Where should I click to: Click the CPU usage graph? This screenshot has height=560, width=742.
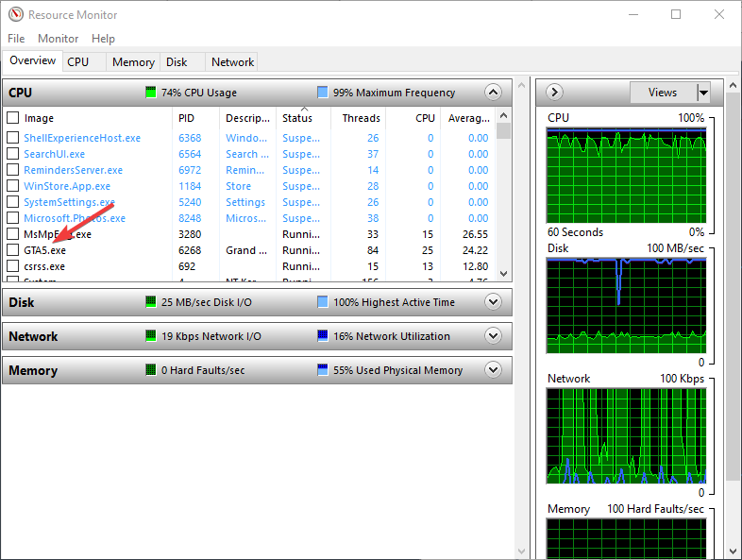pyautogui.click(x=626, y=176)
